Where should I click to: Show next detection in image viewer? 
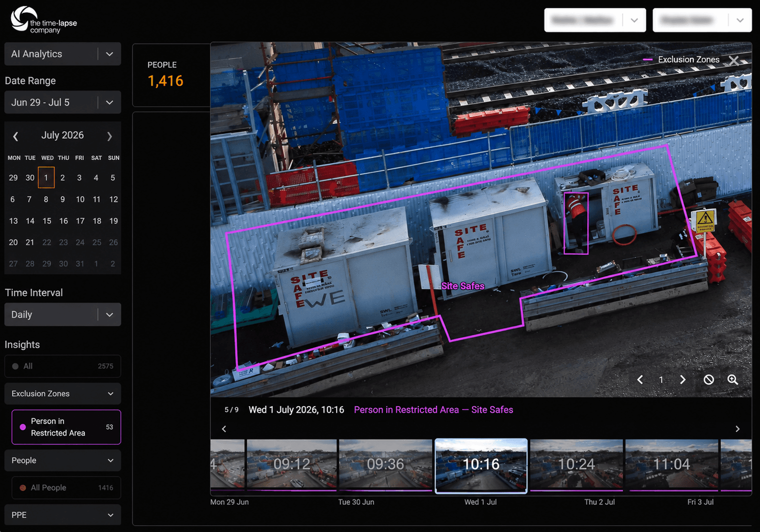683,380
